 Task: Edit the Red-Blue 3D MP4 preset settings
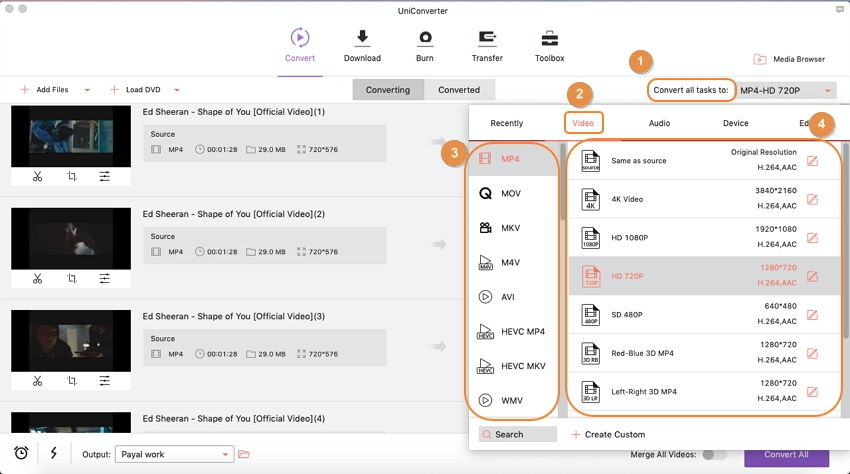coord(812,353)
